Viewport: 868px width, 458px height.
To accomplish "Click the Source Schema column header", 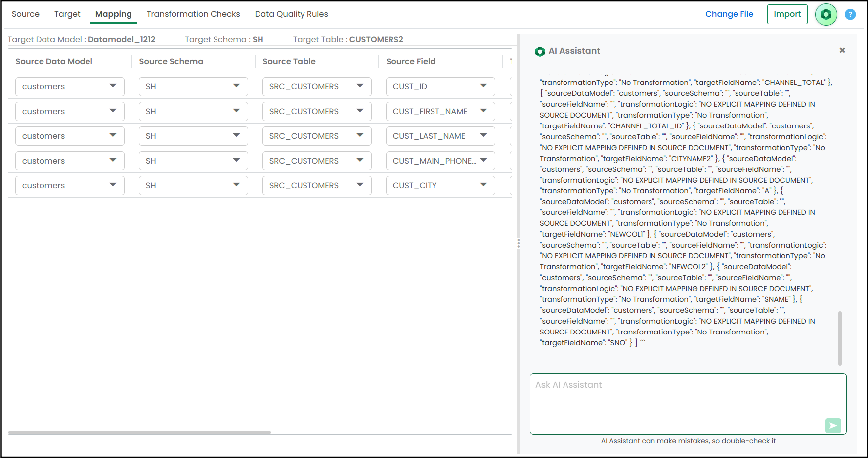I will (x=171, y=61).
